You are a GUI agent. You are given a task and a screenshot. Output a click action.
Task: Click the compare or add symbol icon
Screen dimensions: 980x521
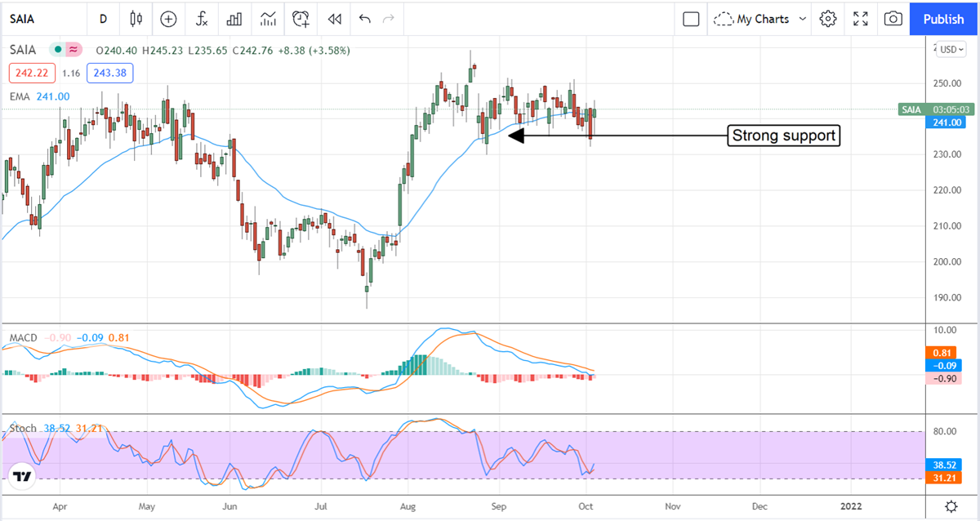(168, 18)
